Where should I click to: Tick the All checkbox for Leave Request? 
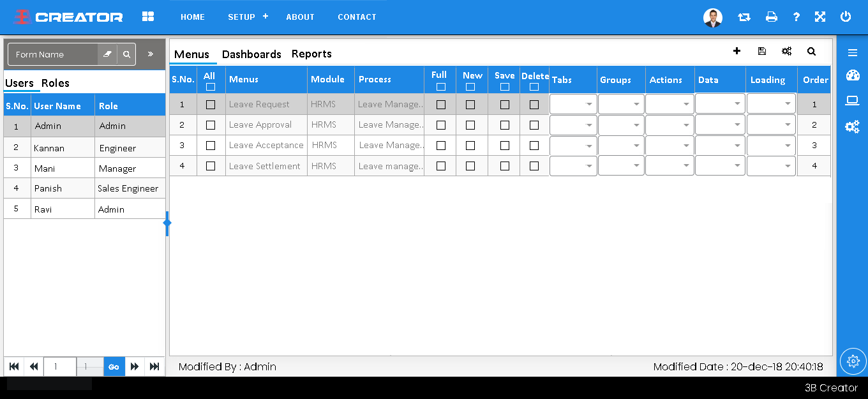pyautogui.click(x=211, y=105)
